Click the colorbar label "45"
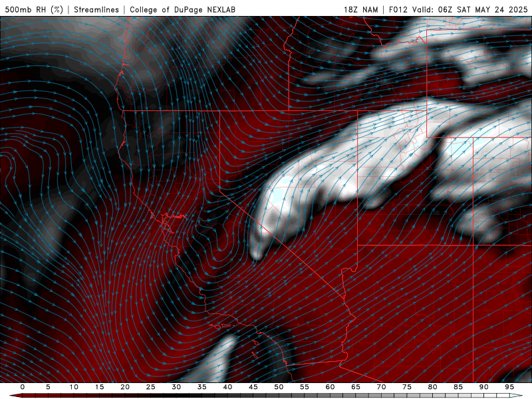Image resolution: width=532 pixels, height=399 pixels. (x=253, y=387)
